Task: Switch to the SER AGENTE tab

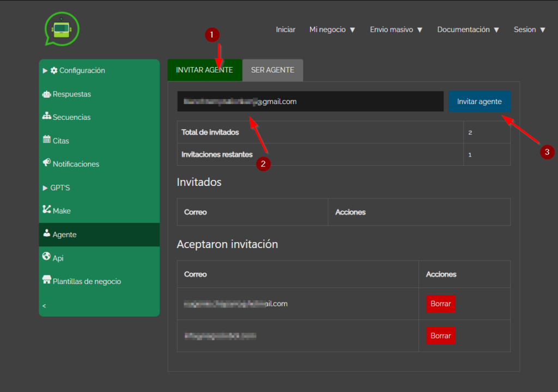Action: tap(272, 70)
